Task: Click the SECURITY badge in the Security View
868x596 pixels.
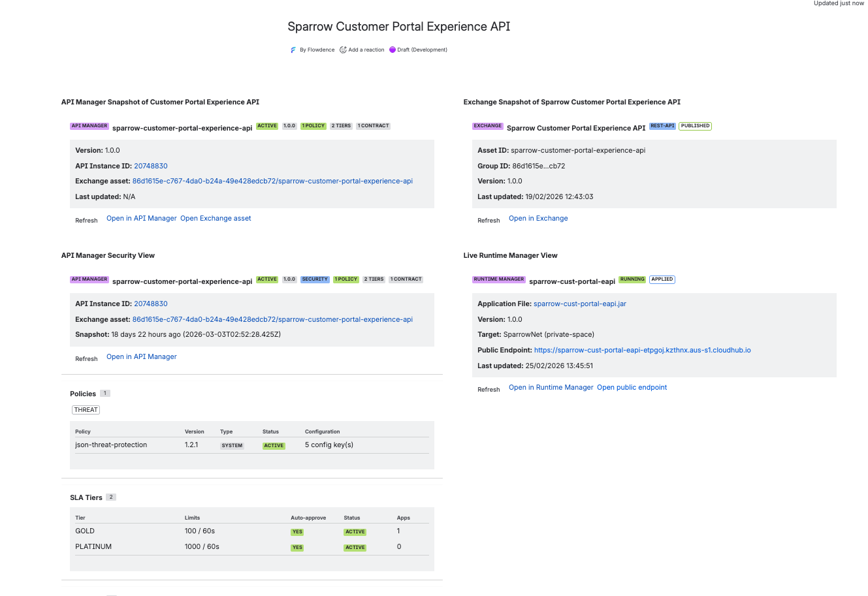Action: (315, 279)
